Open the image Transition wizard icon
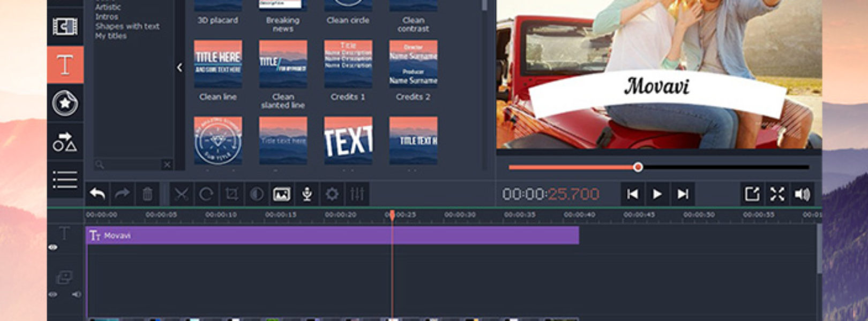 (282, 194)
